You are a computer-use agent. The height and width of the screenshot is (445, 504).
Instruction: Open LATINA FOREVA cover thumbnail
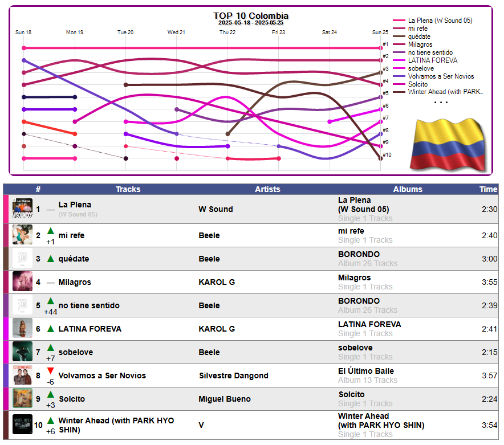click(22, 328)
